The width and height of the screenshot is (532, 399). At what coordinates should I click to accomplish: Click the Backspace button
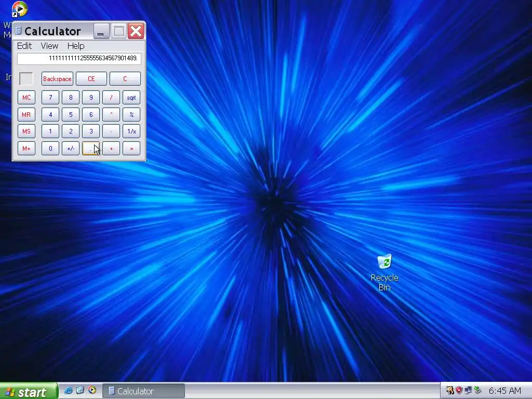pos(57,79)
